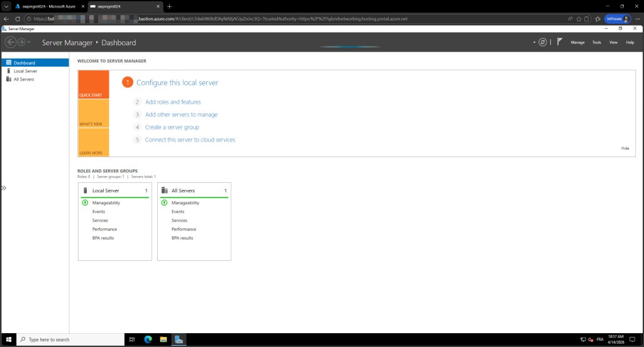Hide the welcome tile panel
This screenshot has height=347, width=644.
pyautogui.click(x=625, y=148)
